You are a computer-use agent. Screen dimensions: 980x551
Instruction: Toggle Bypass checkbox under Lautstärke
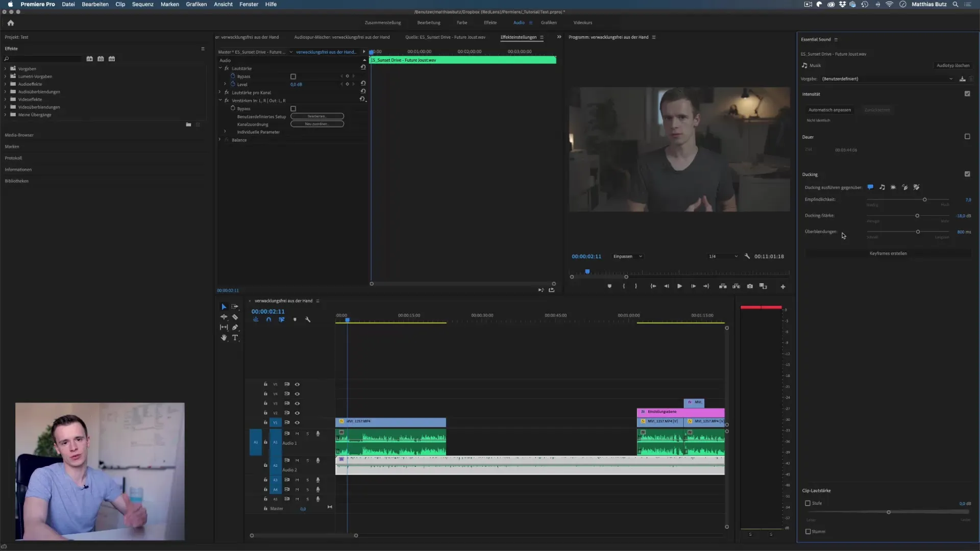click(293, 77)
